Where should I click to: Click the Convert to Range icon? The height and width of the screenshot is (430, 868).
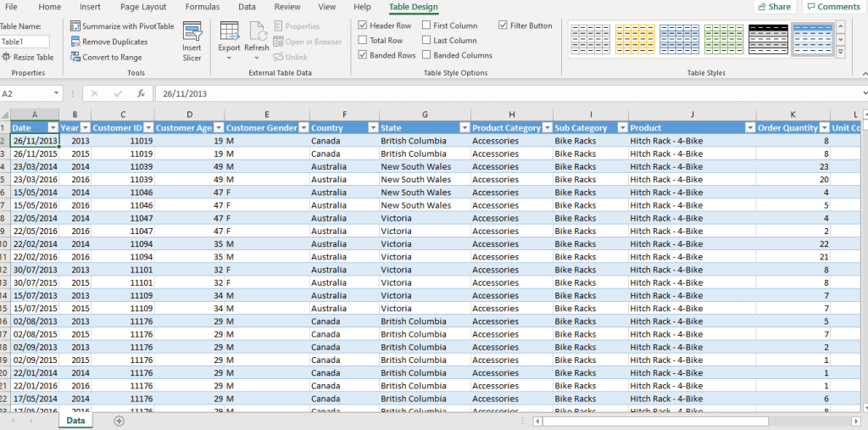(76, 58)
